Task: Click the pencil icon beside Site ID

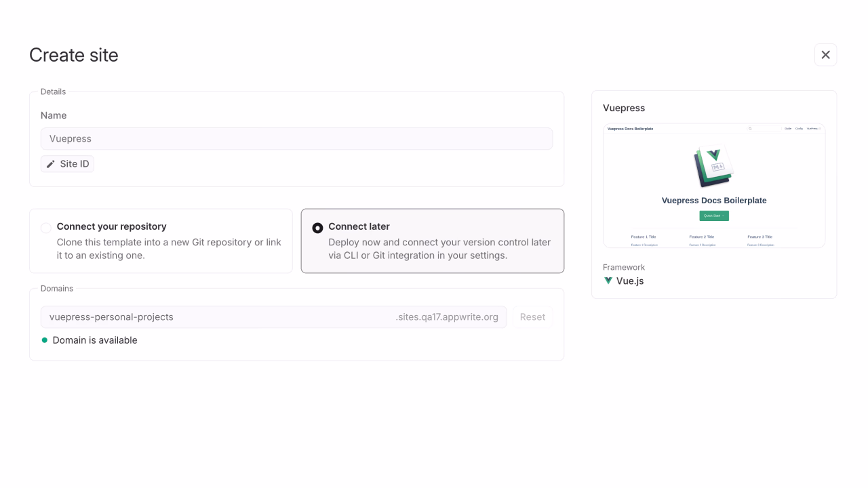Action: [x=51, y=164]
